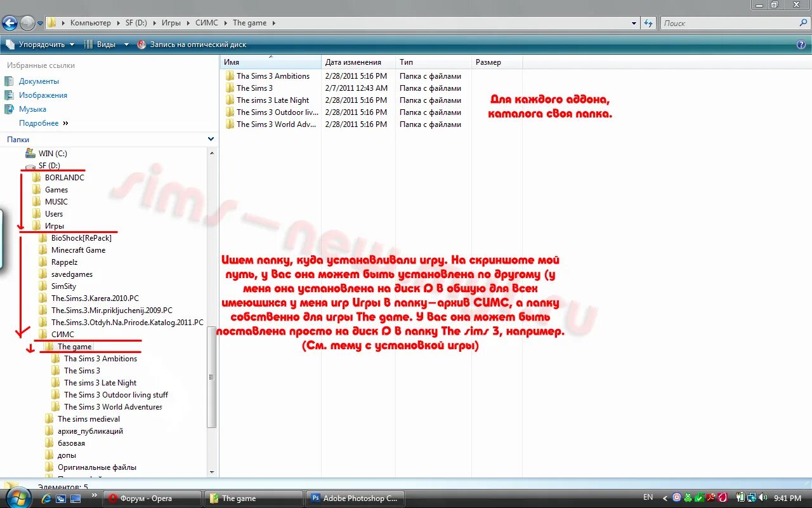Click the EN language indicator
812x508 pixels.
coord(648,497)
